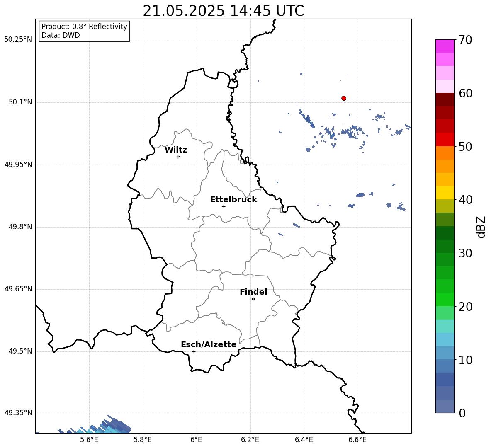The width and height of the screenshot is (491, 448).
Task: Click the 49.8°N latitude label
Action: [20, 227]
